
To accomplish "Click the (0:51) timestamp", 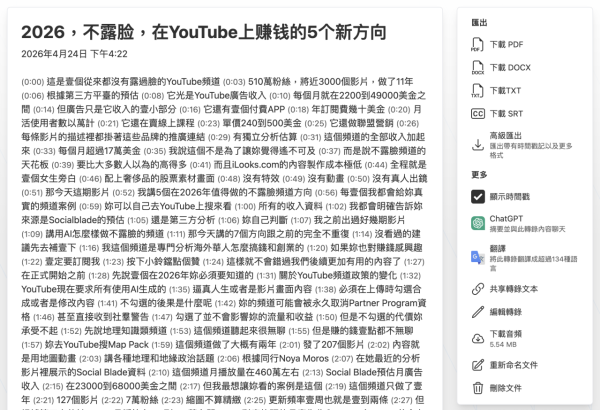I will pyautogui.click(x=33, y=193).
